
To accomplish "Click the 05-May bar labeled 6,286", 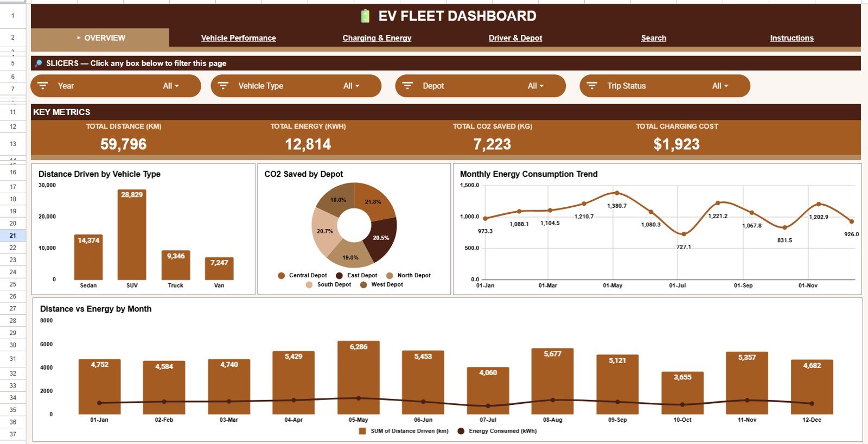I will 359,378.
